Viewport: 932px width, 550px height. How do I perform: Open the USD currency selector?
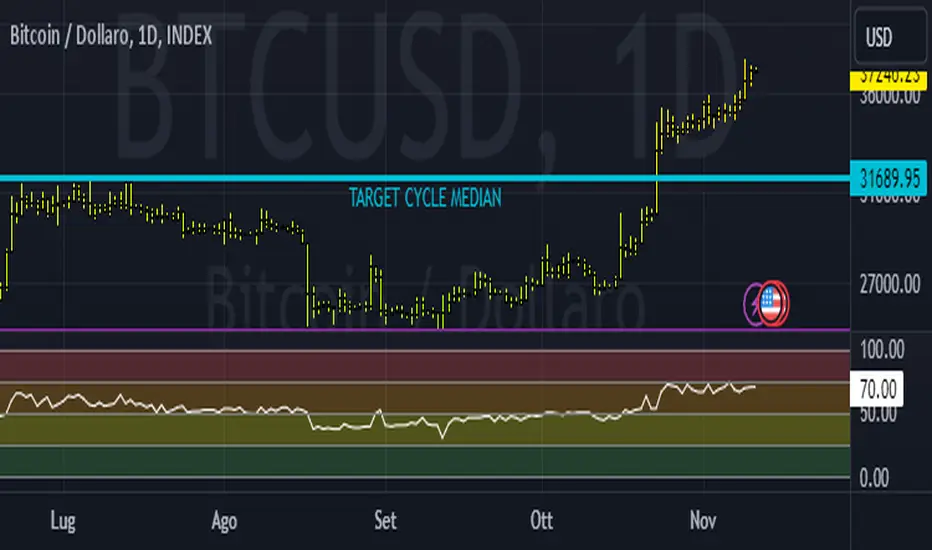pyautogui.click(x=890, y=37)
